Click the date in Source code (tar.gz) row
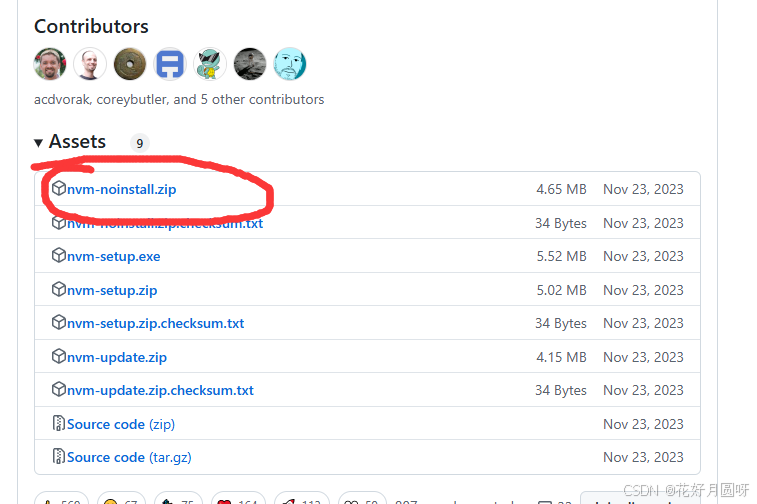Viewport: 757px width, 504px height. [644, 457]
